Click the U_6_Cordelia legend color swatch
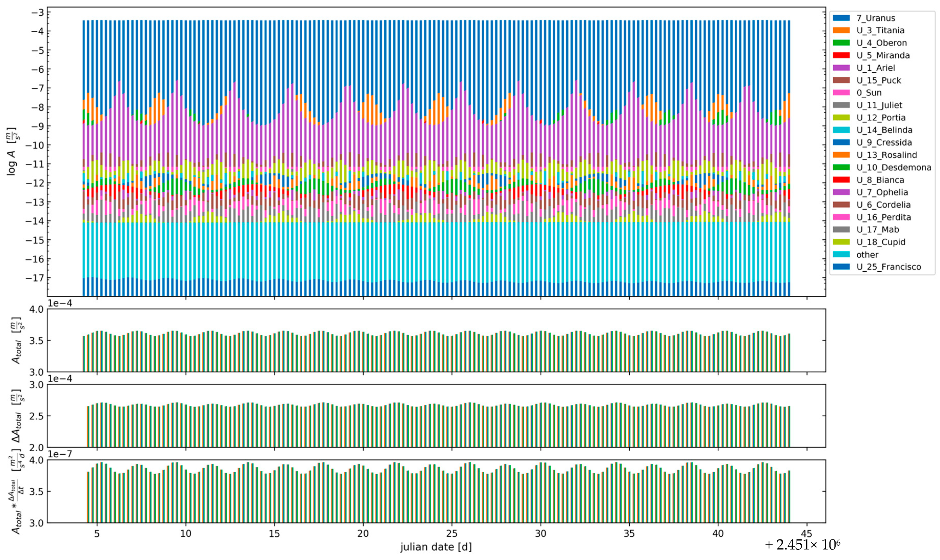Image resolution: width=940 pixels, height=560 pixels. pyautogui.click(x=841, y=205)
